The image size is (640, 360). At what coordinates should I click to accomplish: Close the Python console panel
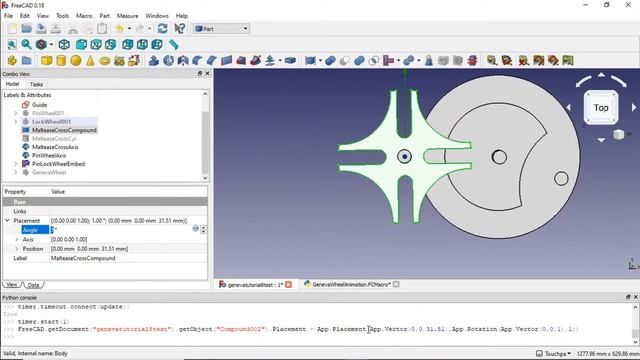click(636, 297)
